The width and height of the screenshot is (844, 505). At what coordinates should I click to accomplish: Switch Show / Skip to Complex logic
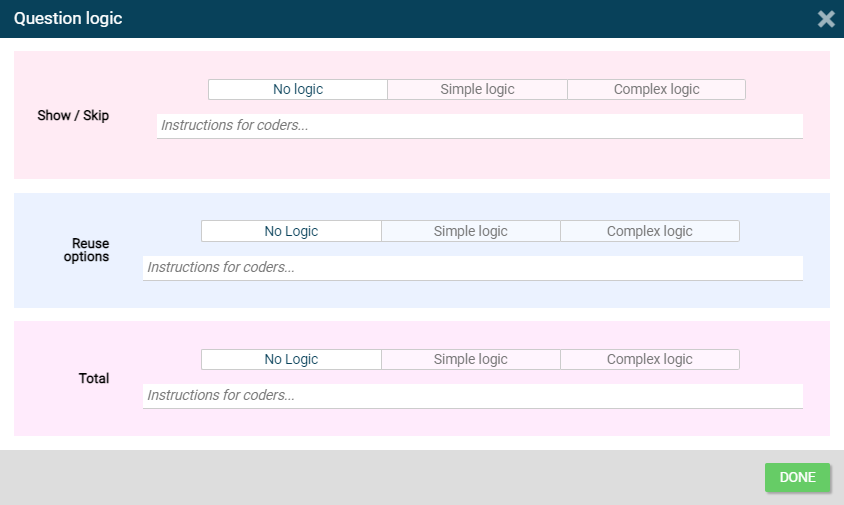point(656,90)
